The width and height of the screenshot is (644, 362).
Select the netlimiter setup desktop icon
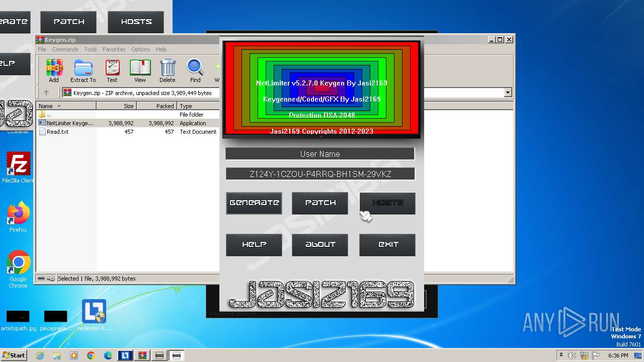(94, 315)
